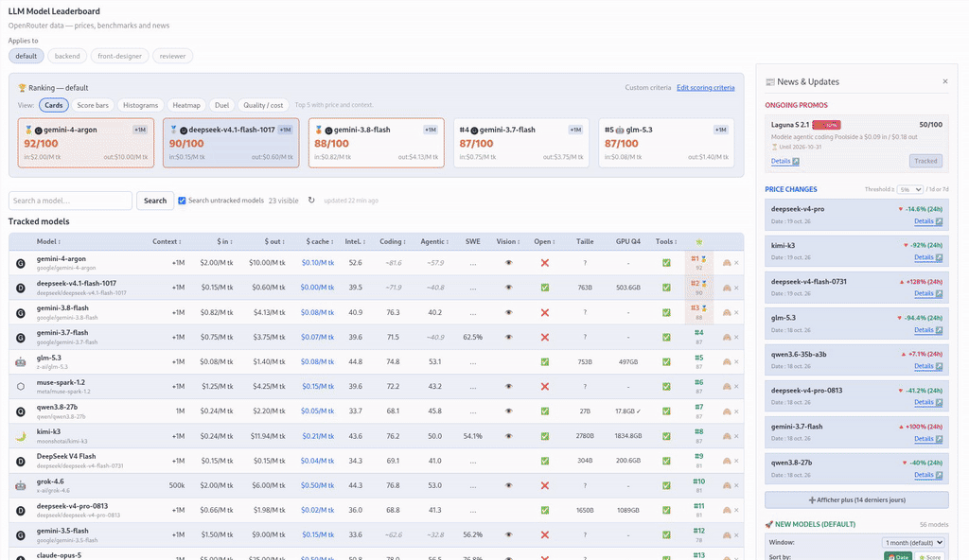
Task: Open Details link for deepseek-v4-pro price change
Action: tap(928, 220)
